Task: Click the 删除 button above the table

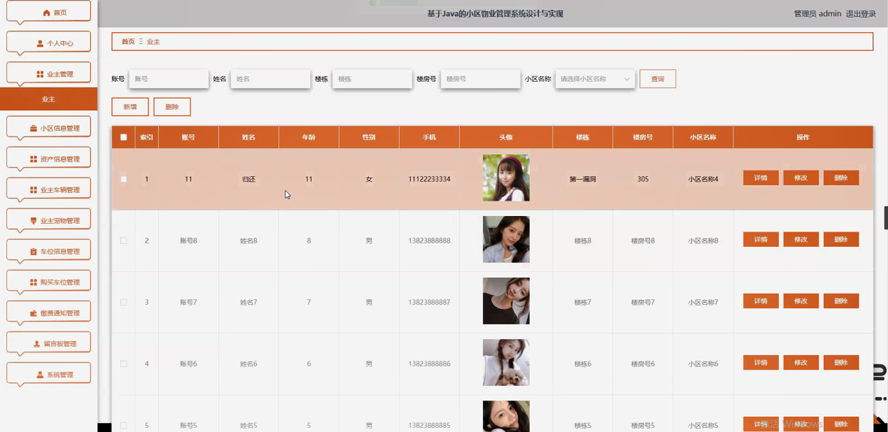Action: tap(172, 106)
